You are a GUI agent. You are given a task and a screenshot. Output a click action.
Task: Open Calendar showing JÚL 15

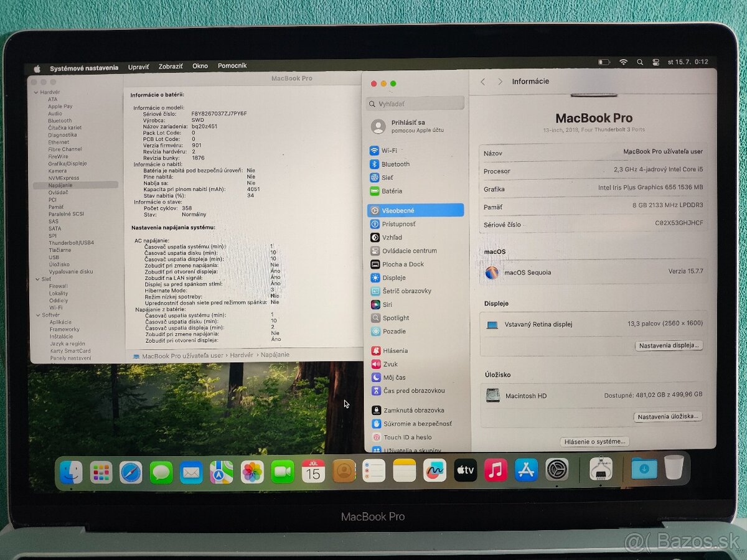[313, 472]
